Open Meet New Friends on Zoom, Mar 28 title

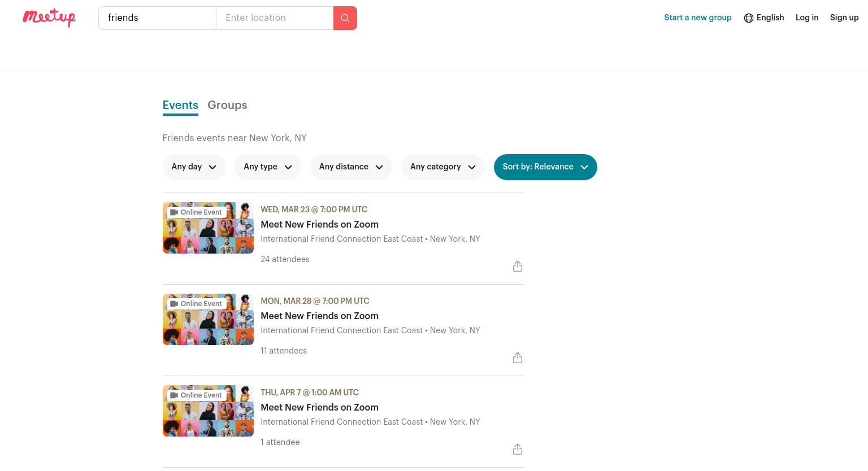(319, 316)
